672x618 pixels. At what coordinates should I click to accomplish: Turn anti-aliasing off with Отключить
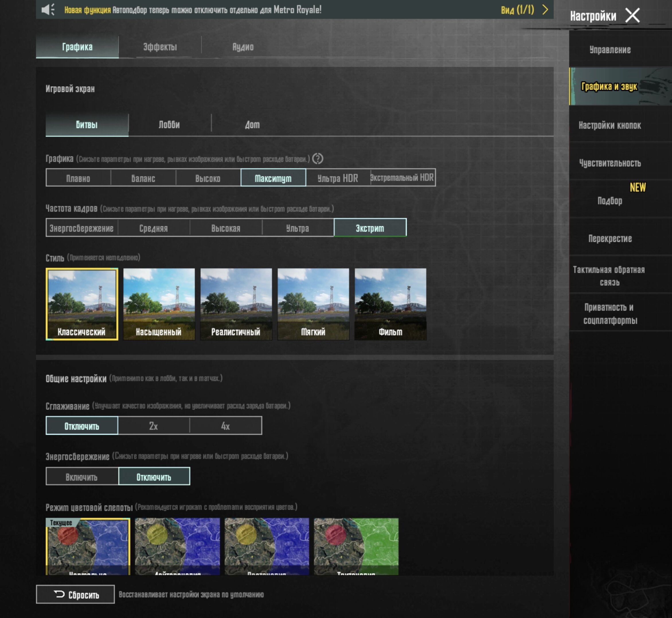click(x=82, y=426)
